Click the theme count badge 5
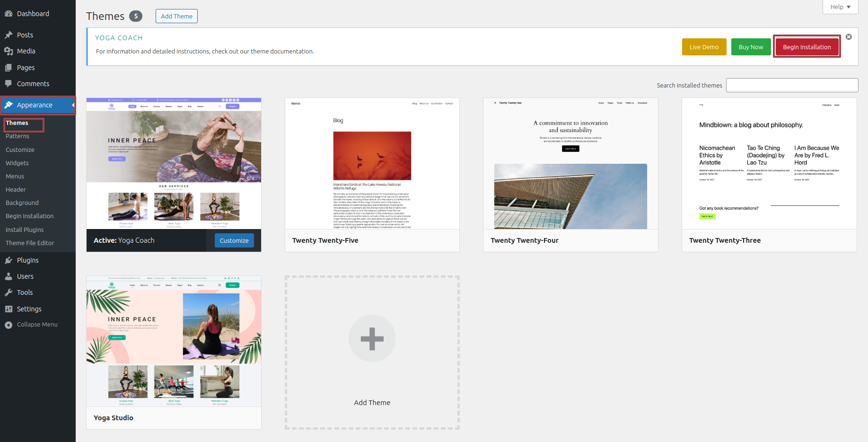Image resolution: width=868 pixels, height=442 pixels. 136,16
